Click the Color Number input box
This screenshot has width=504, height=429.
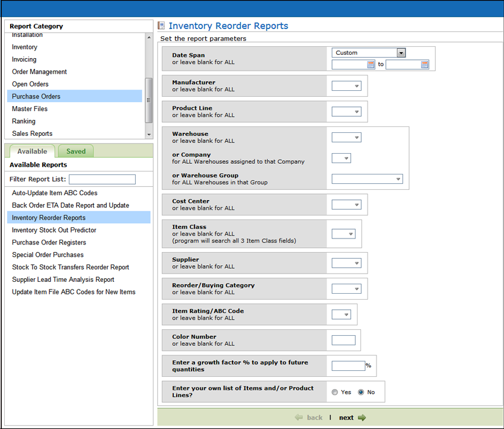pos(343,340)
